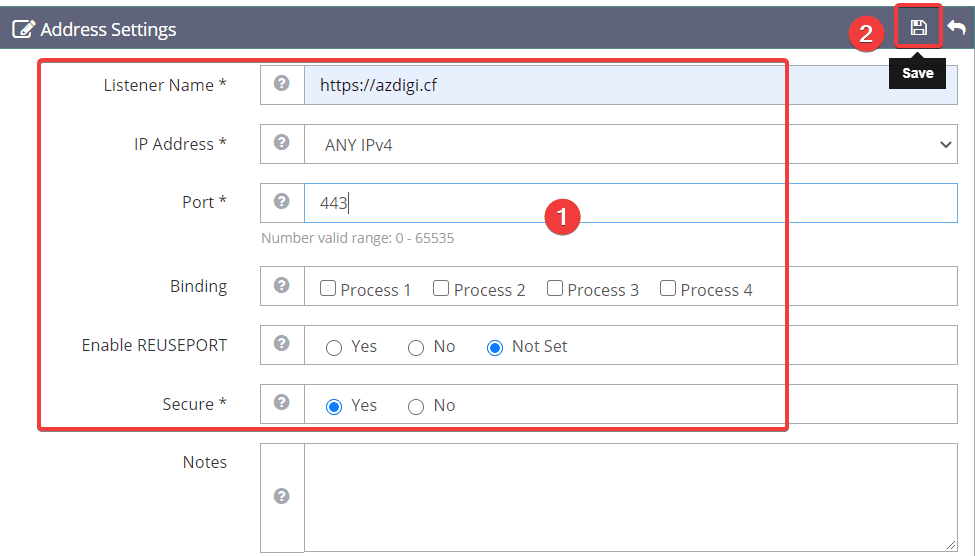Check the Process 3 binding checkbox
The width and height of the screenshot is (975, 556).
555,289
